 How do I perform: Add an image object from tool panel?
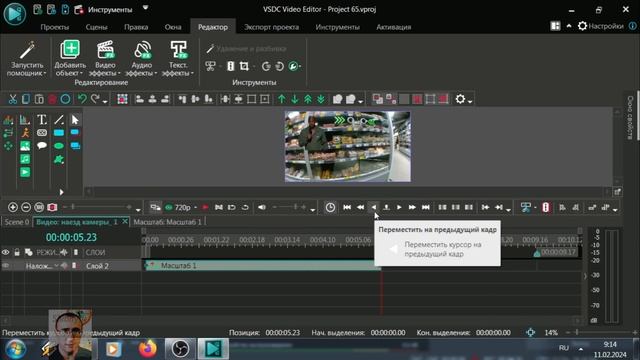pyautogui.click(x=25, y=146)
